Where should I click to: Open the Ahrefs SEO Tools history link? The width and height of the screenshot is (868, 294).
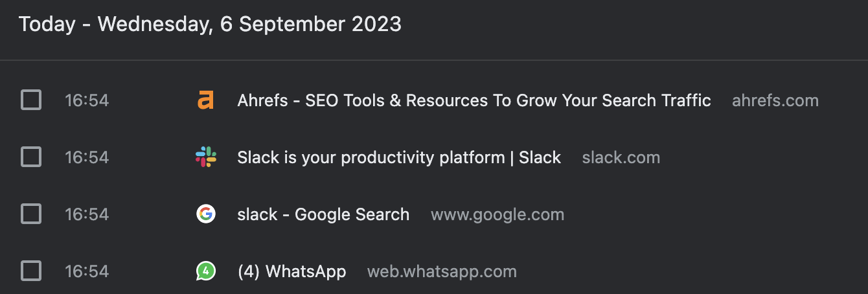point(474,100)
